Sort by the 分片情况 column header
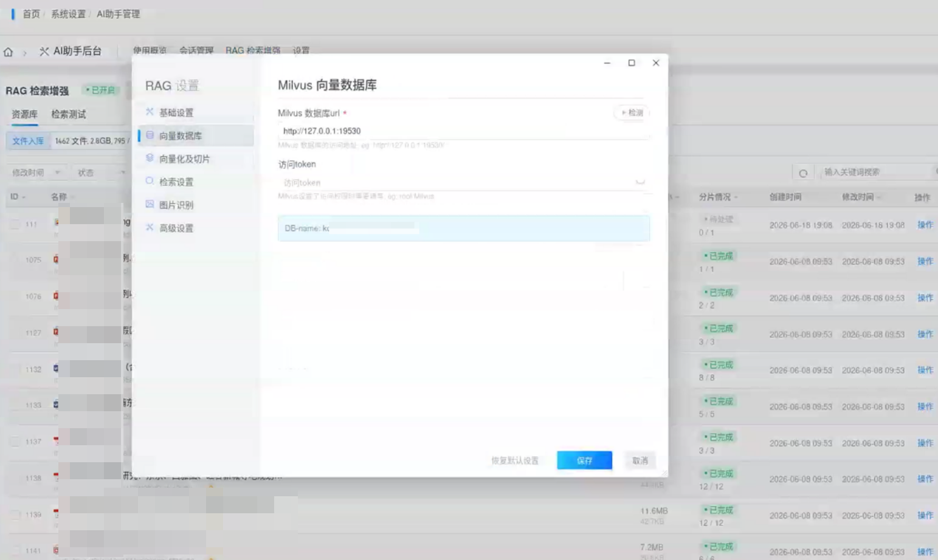The image size is (938, 560). coord(718,197)
